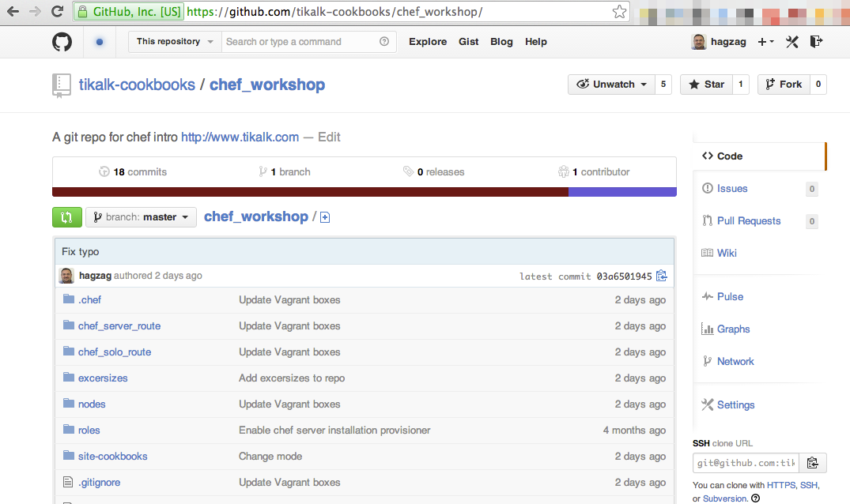
Task: Click the tikalk-cookbooks owner link
Action: click(137, 85)
